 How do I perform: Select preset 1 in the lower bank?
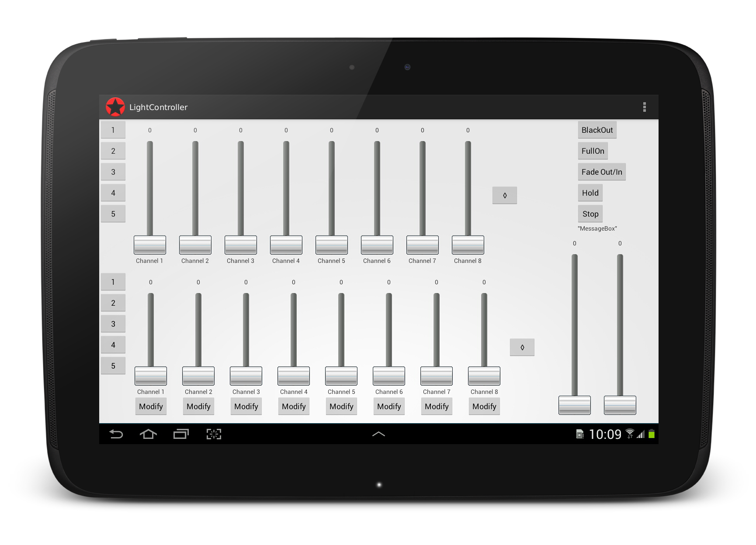[113, 282]
